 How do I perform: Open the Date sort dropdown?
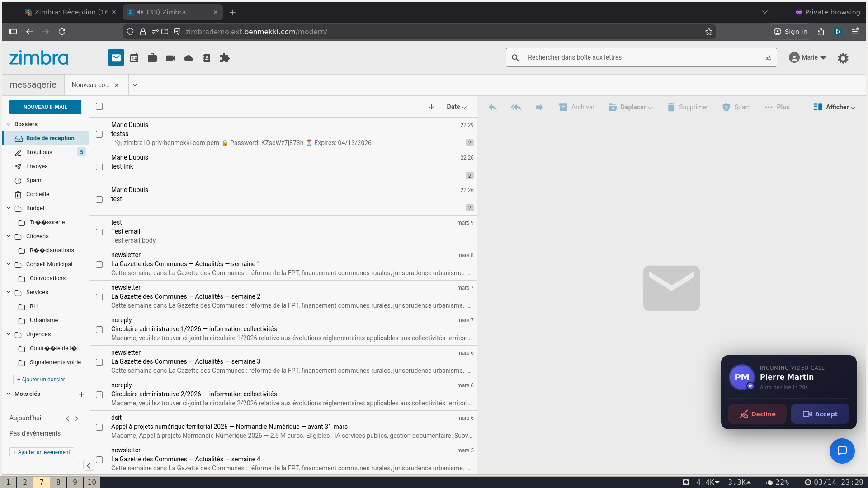click(457, 107)
